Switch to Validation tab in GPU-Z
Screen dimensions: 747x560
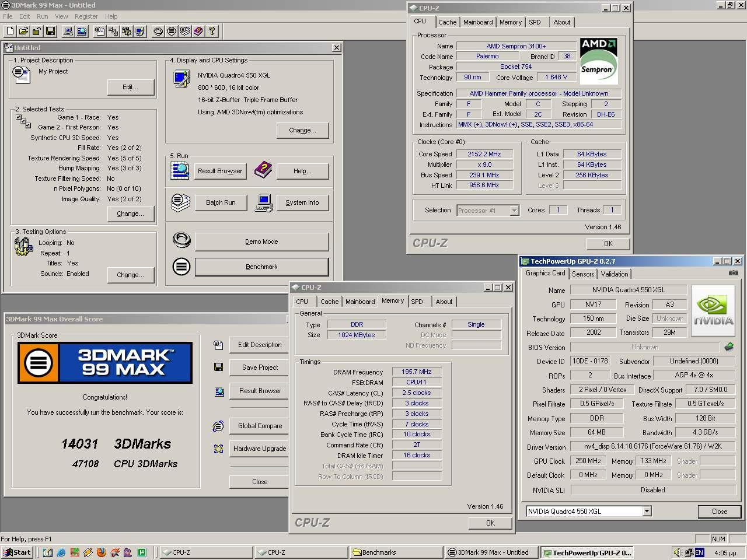(615, 274)
